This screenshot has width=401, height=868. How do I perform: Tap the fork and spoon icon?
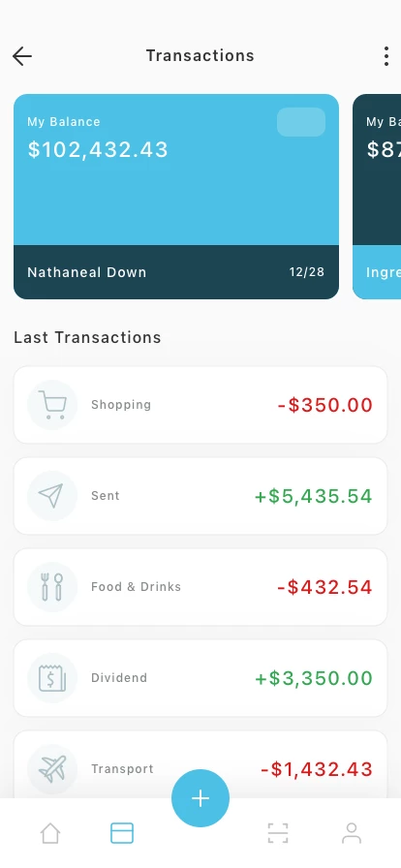(52, 587)
